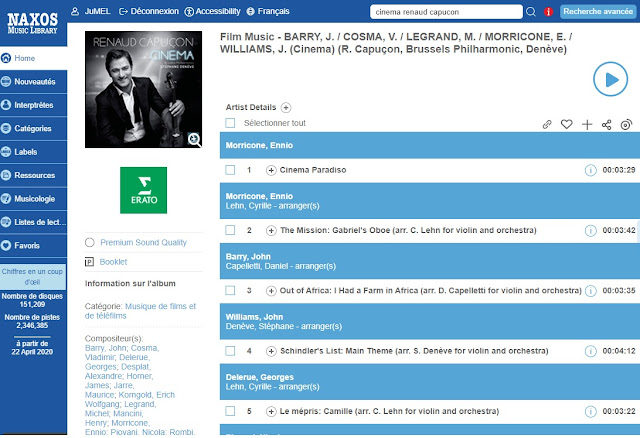Check the box for track 4 Schindler's List

pos(230,351)
